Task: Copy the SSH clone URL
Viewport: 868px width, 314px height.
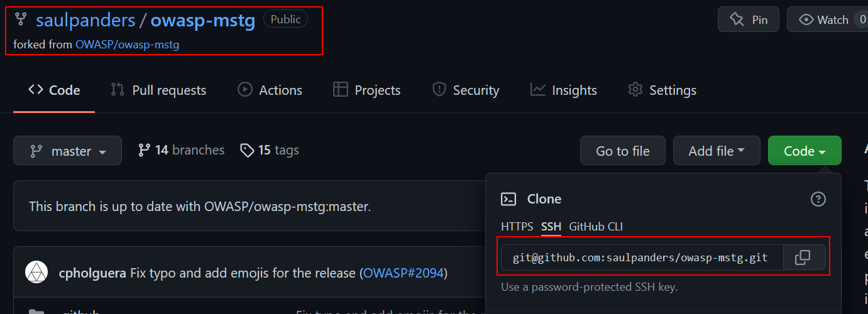Action: click(804, 257)
